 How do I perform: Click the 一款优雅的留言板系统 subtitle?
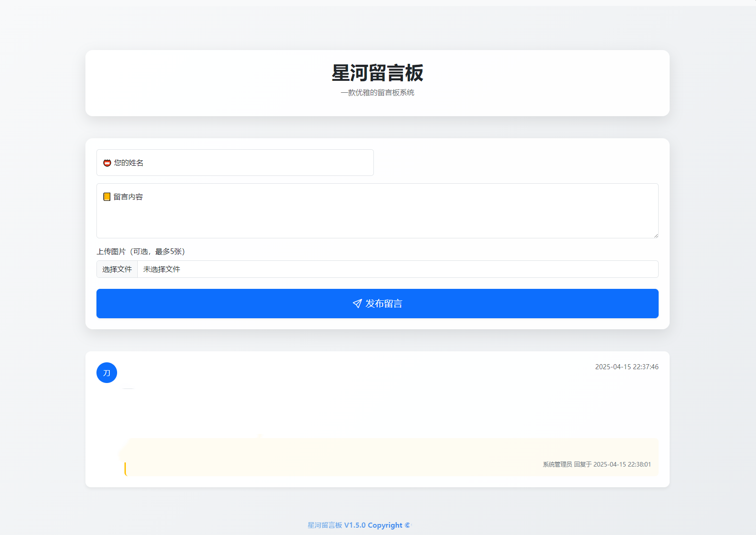coord(377,92)
